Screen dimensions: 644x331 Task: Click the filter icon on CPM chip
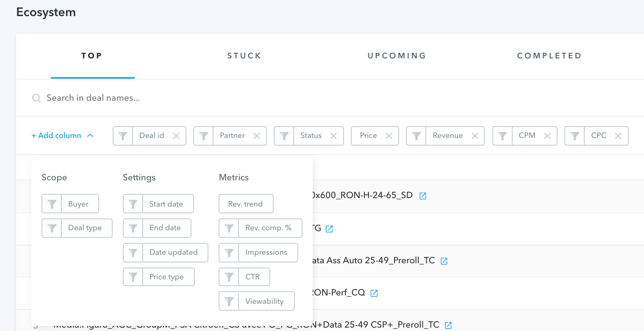[x=502, y=136]
